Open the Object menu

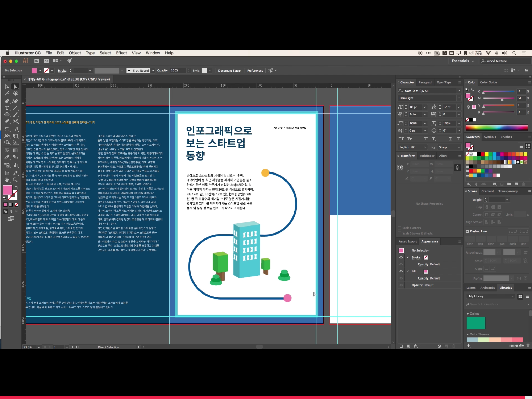point(75,53)
